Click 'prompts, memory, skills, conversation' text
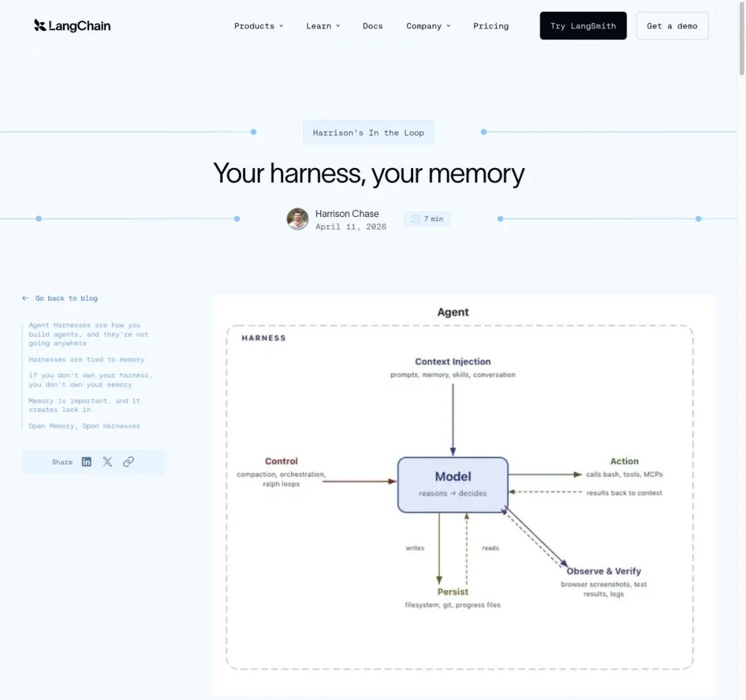 (452, 375)
